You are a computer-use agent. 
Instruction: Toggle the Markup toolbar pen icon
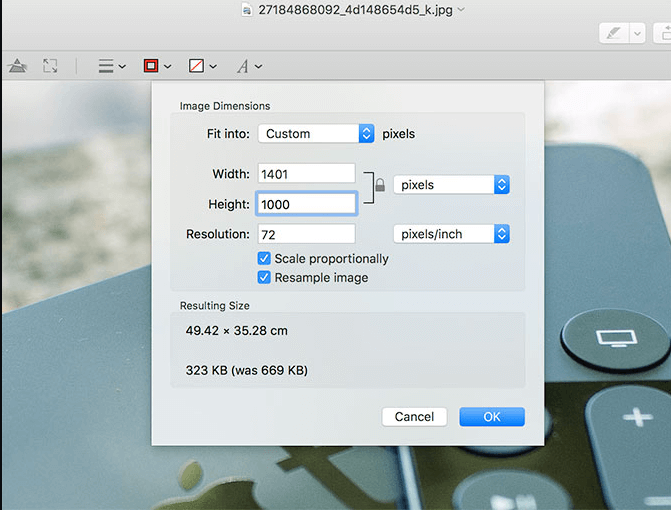[614, 33]
